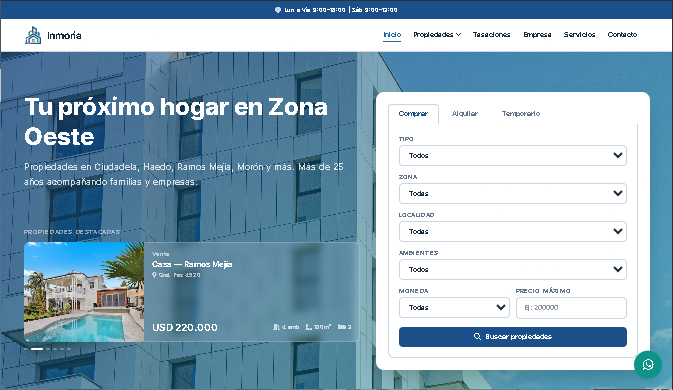The image size is (673, 390).
Task: Click the Inmoria brand name
Action: click(x=64, y=36)
